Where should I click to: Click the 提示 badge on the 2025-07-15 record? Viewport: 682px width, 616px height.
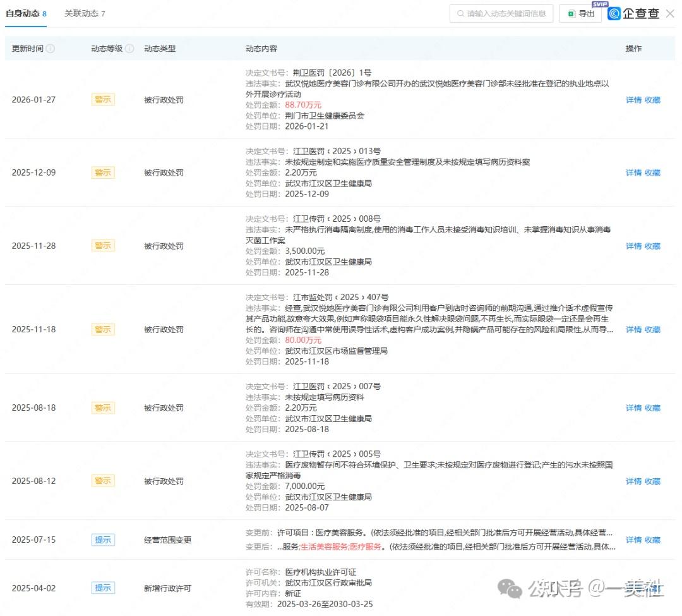103,540
